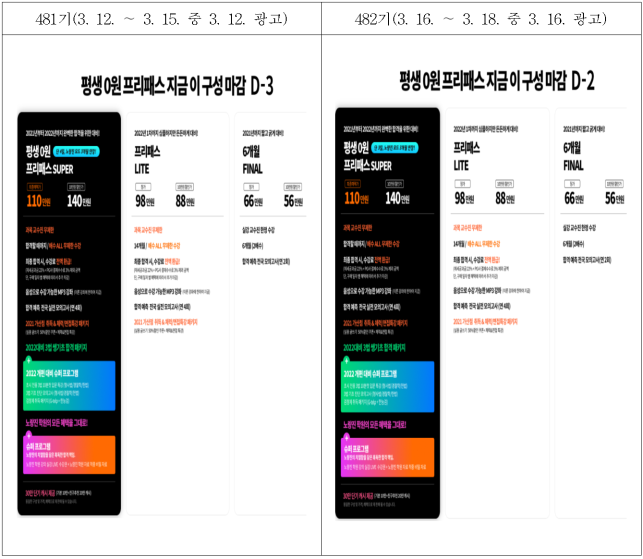The width and height of the screenshot is (643, 559).
Task: Click green heading '2022대비 3법 빵기초 합격 패키지' in D-3 ad
Action: [x=56, y=348]
